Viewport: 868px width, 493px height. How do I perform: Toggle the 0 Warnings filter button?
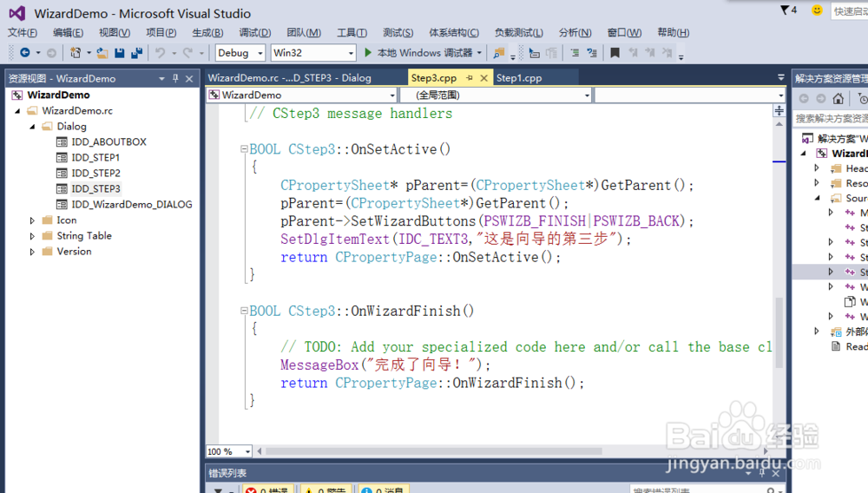point(326,490)
